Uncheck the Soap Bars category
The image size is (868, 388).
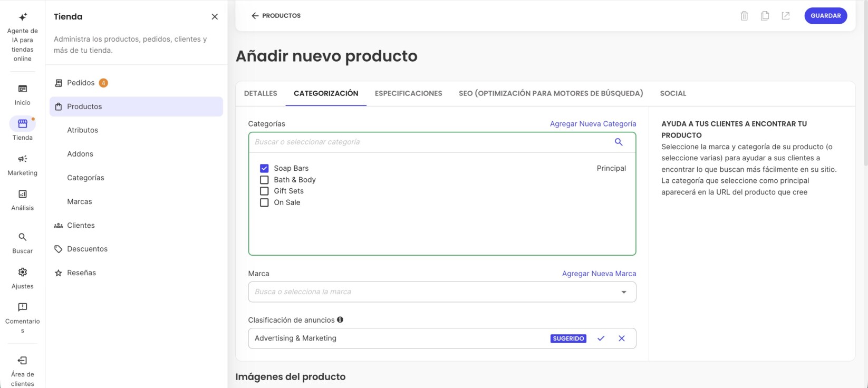(264, 168)
